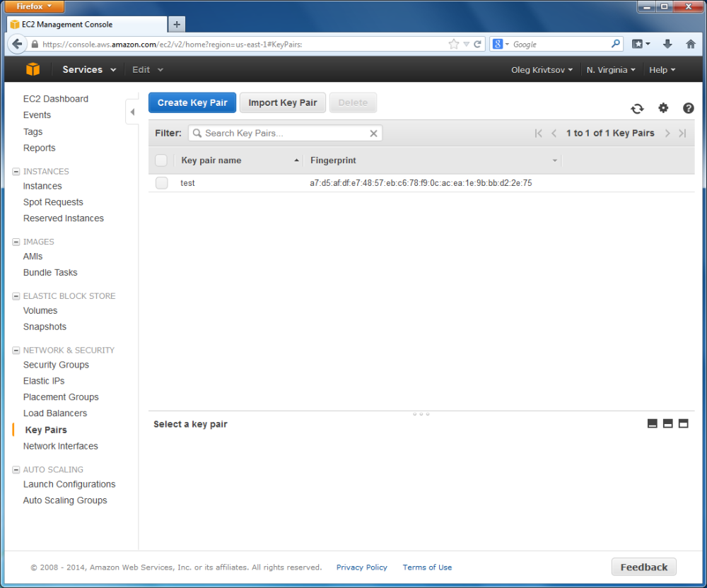The height and width of the screenshot is (588, 707).
Task: Go to first page of key pairs
Action: pyautogui.click(x=538, y=133)
